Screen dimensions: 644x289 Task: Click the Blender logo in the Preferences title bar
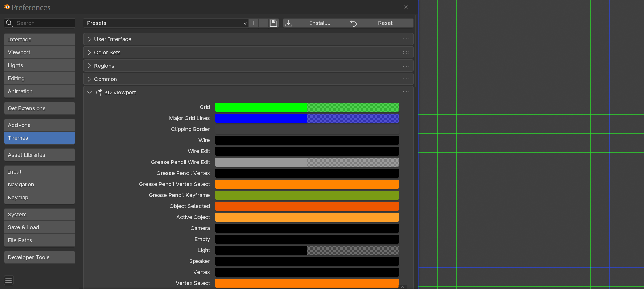point(7,7)
